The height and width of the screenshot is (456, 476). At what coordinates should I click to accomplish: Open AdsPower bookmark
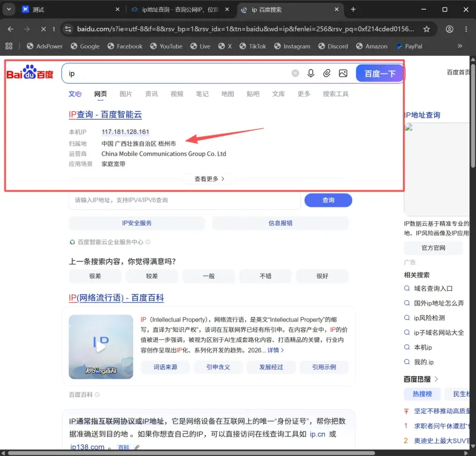tap(45, 46)
